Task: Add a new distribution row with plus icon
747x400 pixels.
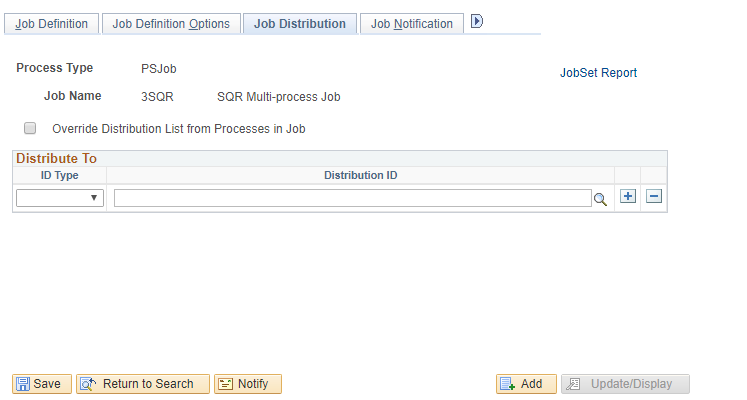Action: 628,197
